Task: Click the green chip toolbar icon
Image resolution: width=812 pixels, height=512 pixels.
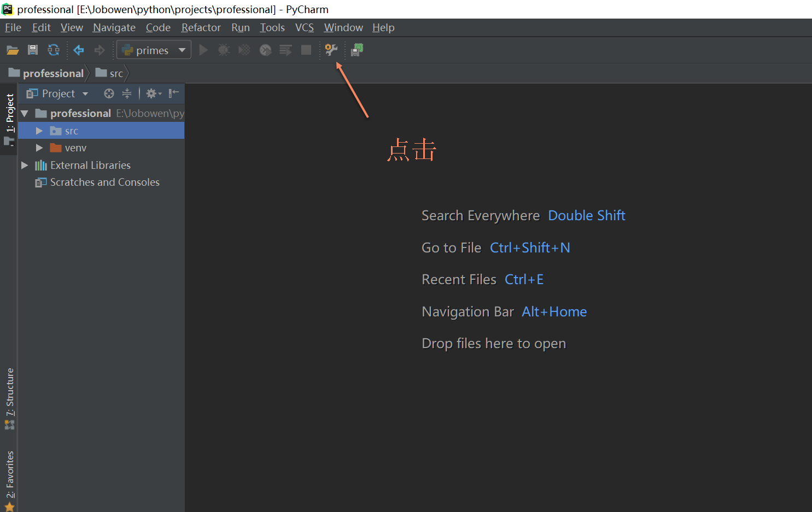Action: (x=357, y=50)
